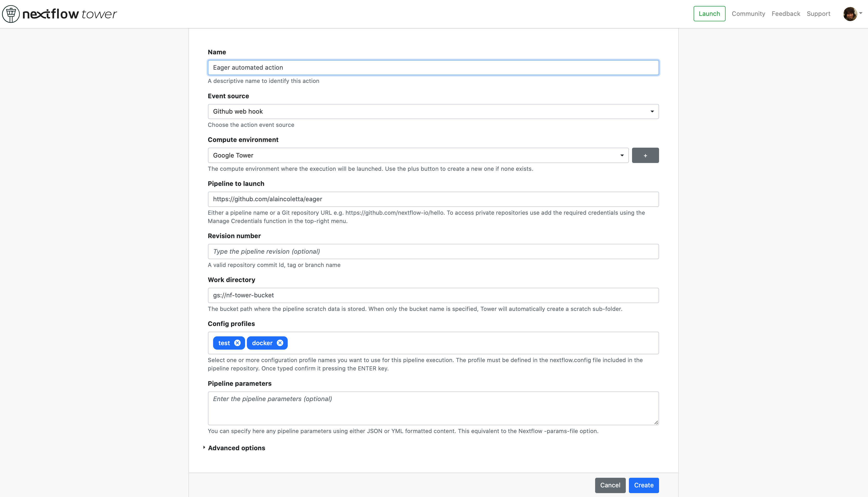Open the Compute environment dropdown
868x497 pixels.
[418, 155]
